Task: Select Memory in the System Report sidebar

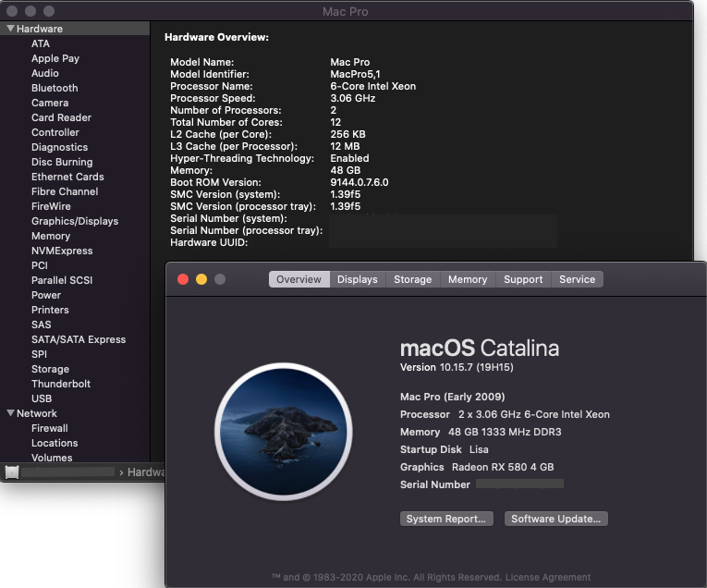Action: [51, 236]
